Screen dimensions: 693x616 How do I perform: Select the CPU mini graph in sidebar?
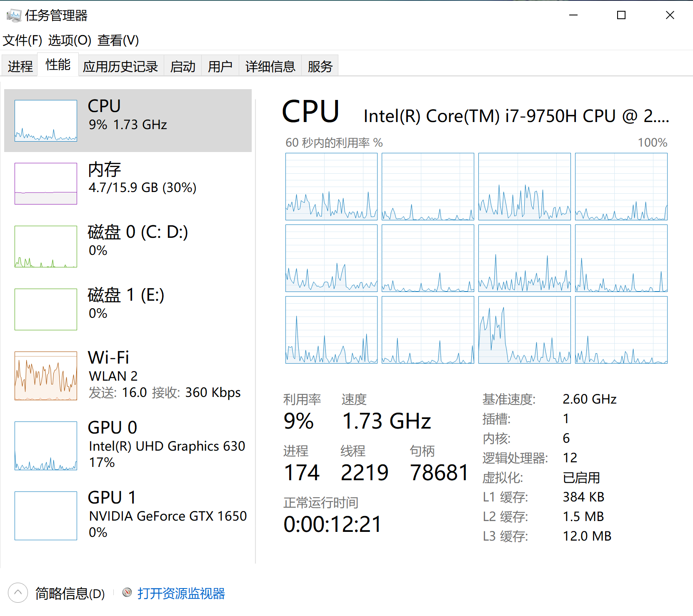[x=46, y=121]
